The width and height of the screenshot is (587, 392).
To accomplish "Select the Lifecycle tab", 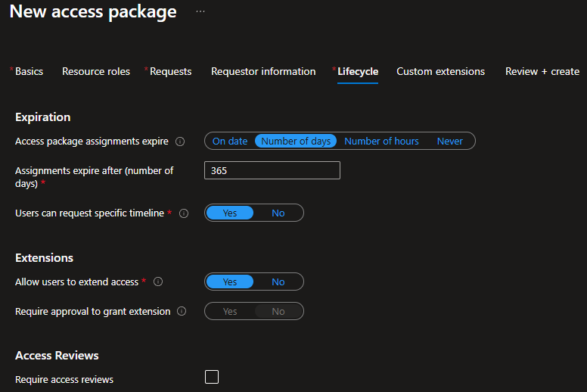I will click(x=358, y=71).
